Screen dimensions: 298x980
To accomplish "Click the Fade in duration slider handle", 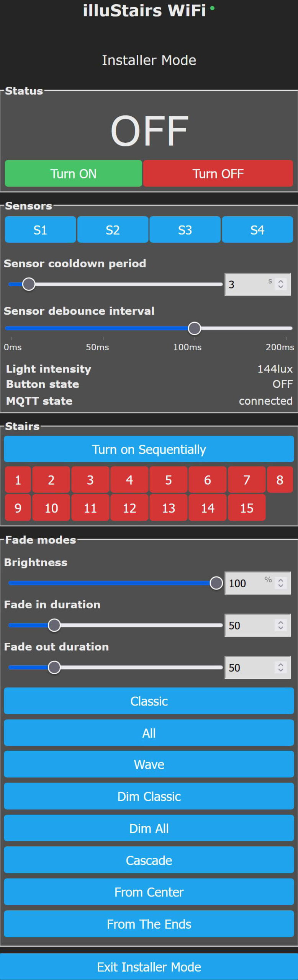I will tap(54, 625).
